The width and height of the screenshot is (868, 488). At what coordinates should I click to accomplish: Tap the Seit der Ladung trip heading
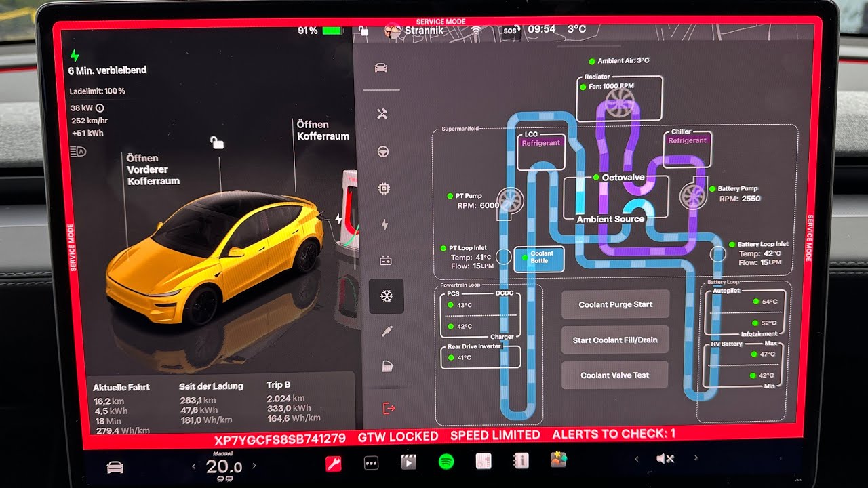click(211, 386)
